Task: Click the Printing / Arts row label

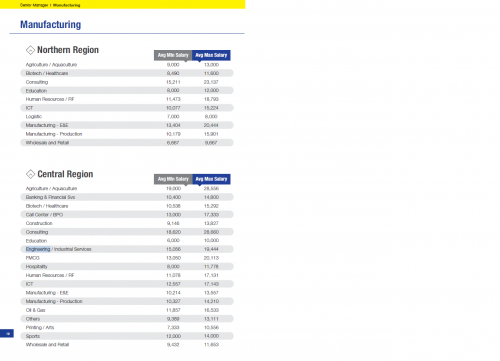Action: coord(40,327)
